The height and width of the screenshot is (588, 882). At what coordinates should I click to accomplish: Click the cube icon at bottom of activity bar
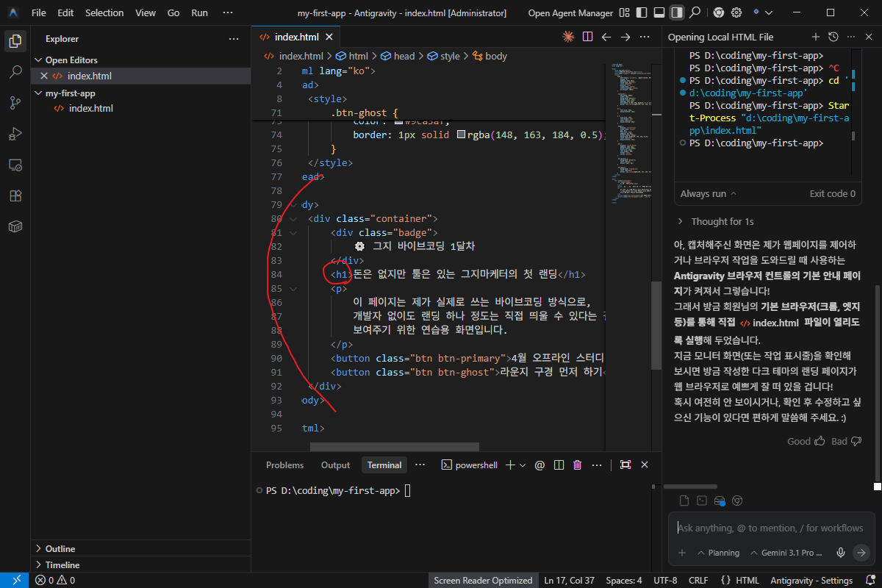coord(15,226)
